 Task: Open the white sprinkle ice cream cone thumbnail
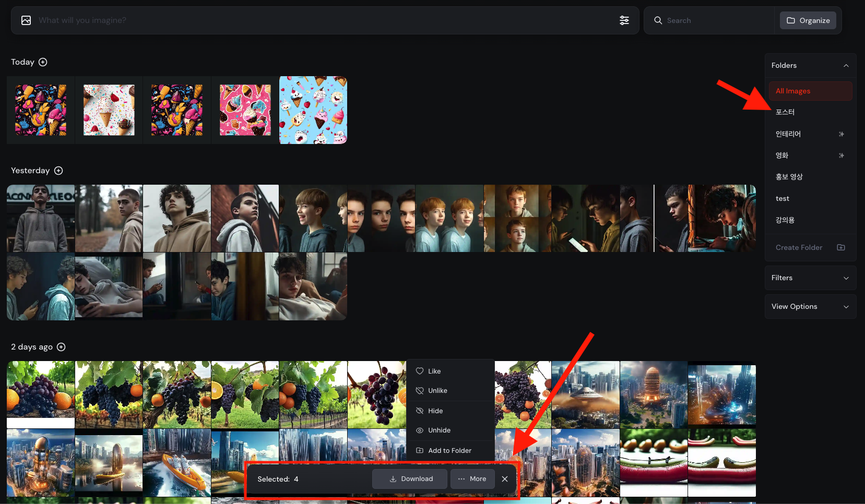coord(109,110)
